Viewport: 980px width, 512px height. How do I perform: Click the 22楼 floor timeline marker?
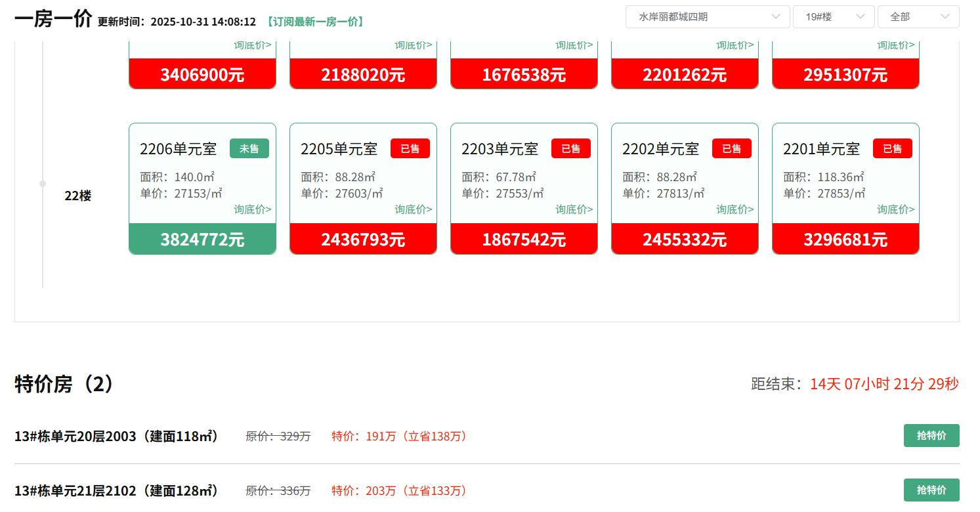[x=43, y=184]
